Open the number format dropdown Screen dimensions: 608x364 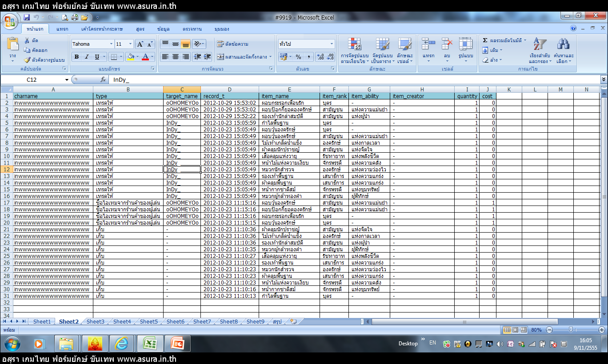coord(332,44)
